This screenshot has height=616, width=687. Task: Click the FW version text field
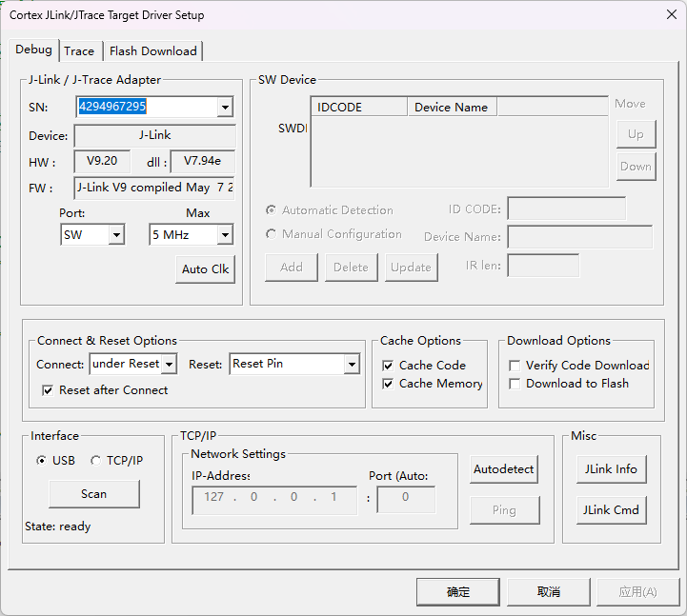[x=154, y=188]
